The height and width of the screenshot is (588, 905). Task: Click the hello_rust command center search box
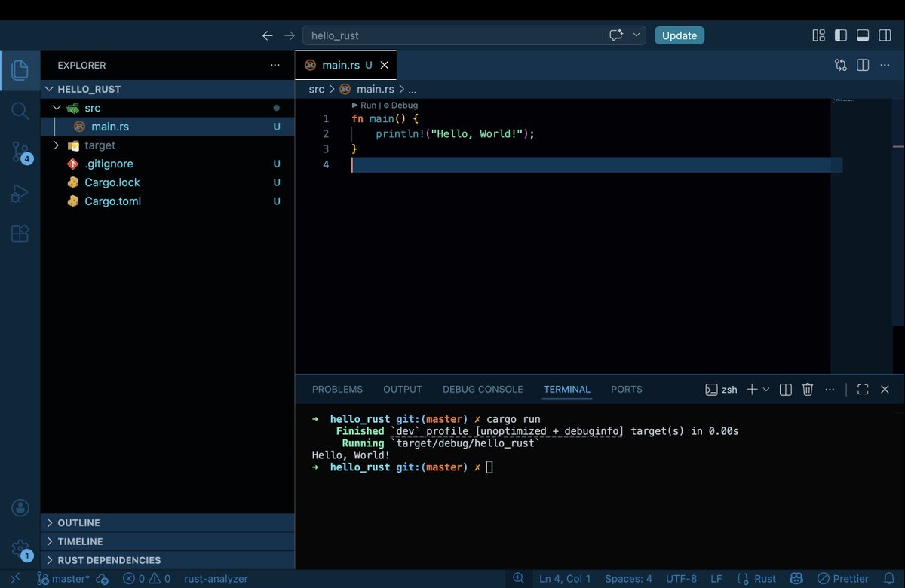(x=452, y=35)
